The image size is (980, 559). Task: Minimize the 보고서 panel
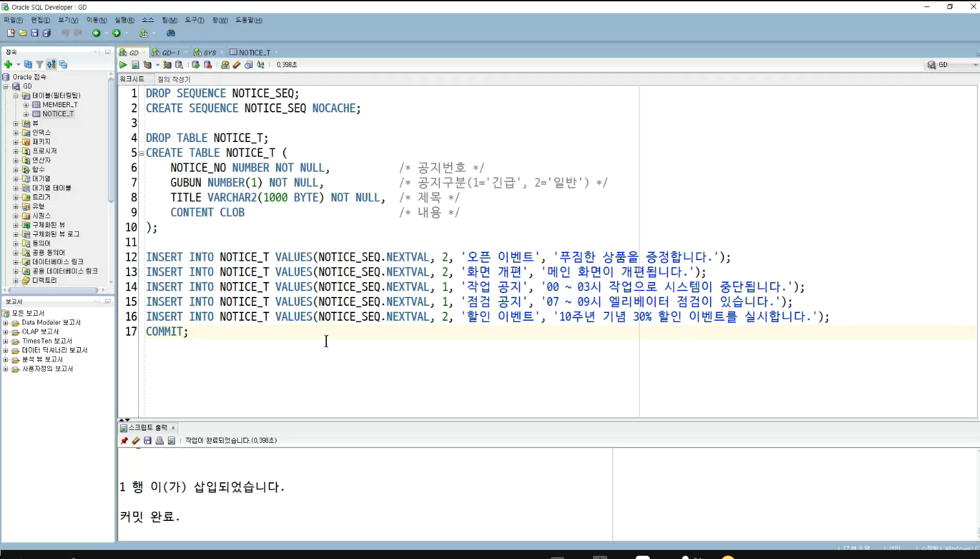point(108,301)
